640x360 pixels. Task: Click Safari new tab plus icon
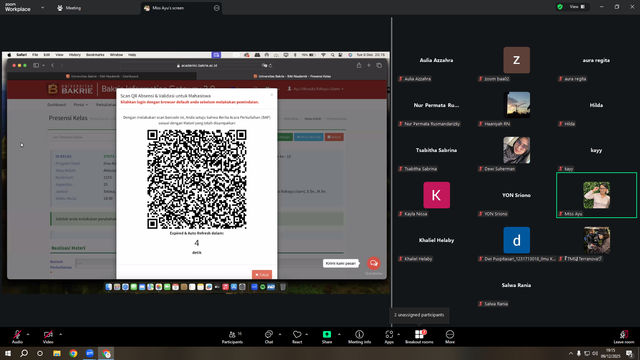click(369, 65)
